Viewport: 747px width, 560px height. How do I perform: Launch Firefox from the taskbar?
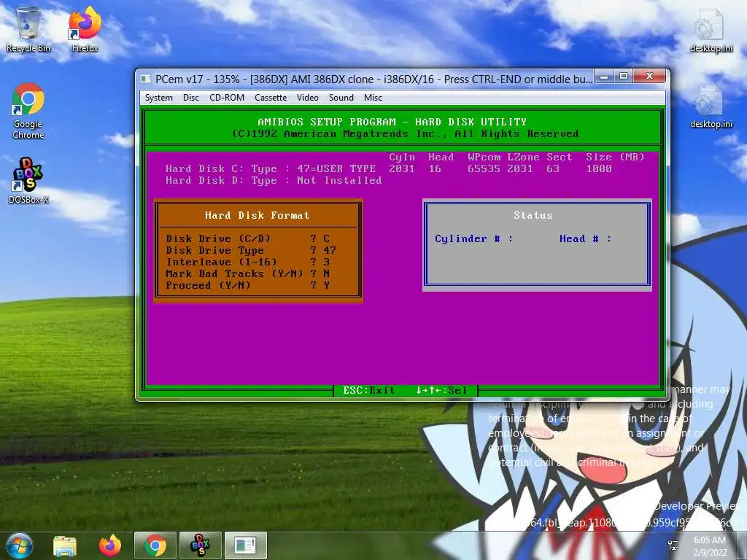[110, 545]
